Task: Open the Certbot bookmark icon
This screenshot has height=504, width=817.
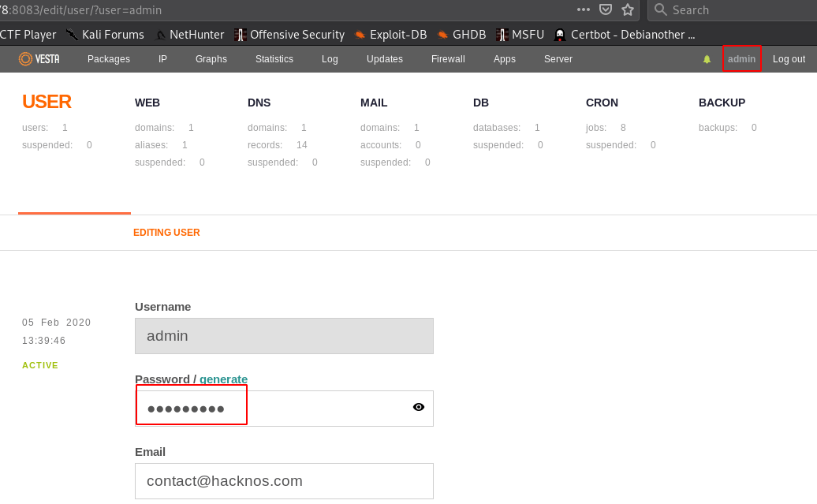Action: (x=558, y=34)
